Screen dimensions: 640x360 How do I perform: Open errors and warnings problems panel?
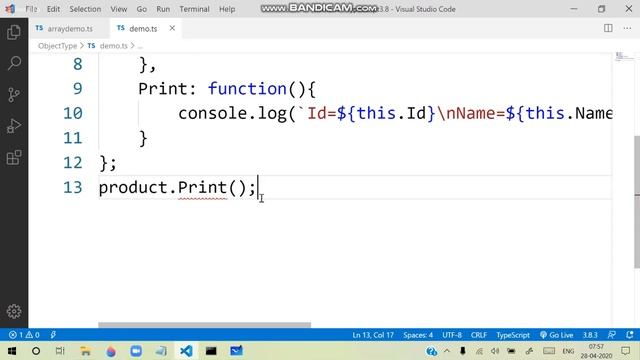[x=24, y=335]
